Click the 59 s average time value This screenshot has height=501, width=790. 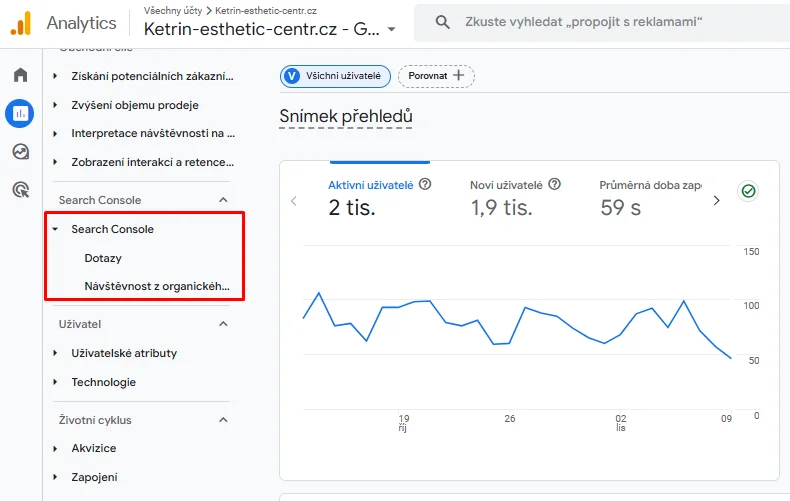(x=620, y=207)
